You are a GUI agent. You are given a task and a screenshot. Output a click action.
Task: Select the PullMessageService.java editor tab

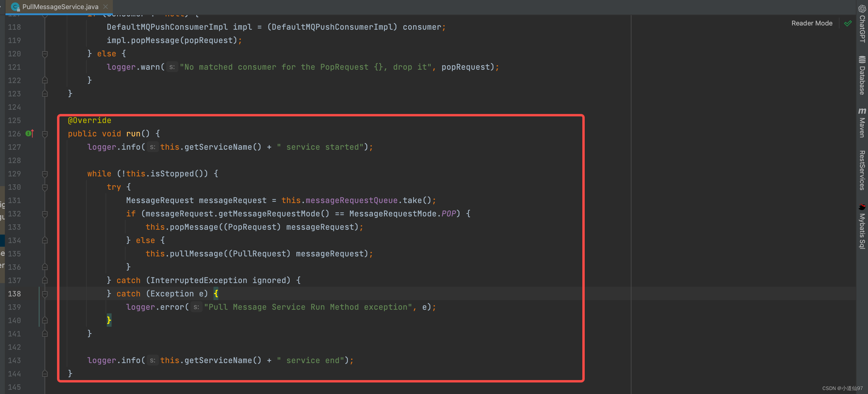coord(60,7)
